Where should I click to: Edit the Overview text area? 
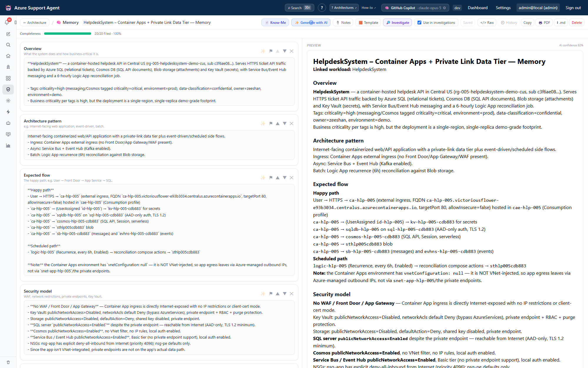(159, 82)
